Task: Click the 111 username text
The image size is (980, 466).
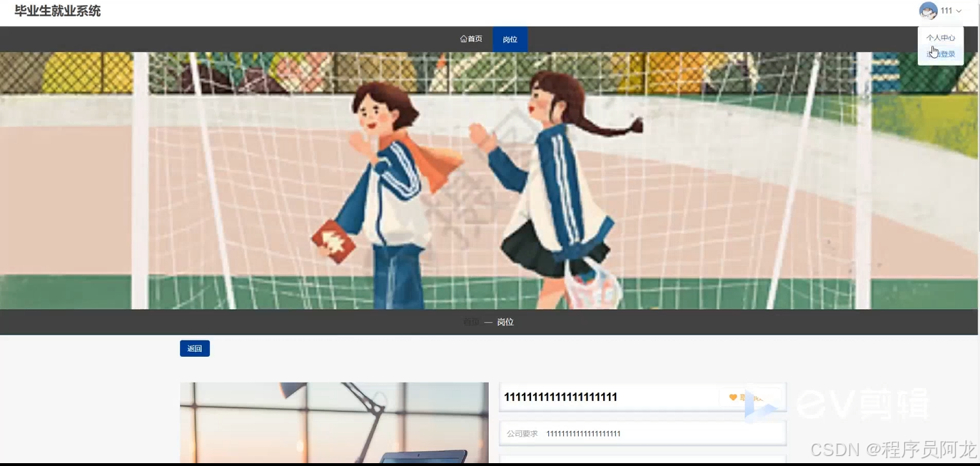Action: click(x=946, y=11)
